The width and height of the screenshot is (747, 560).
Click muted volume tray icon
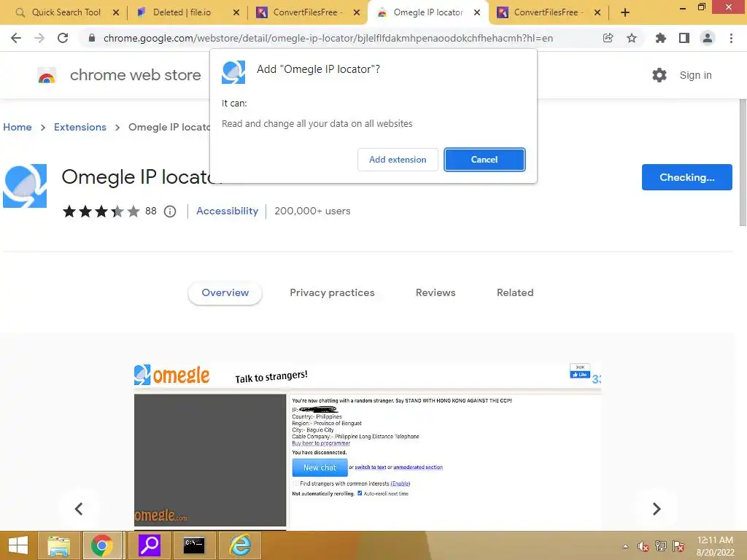point(643,546)
